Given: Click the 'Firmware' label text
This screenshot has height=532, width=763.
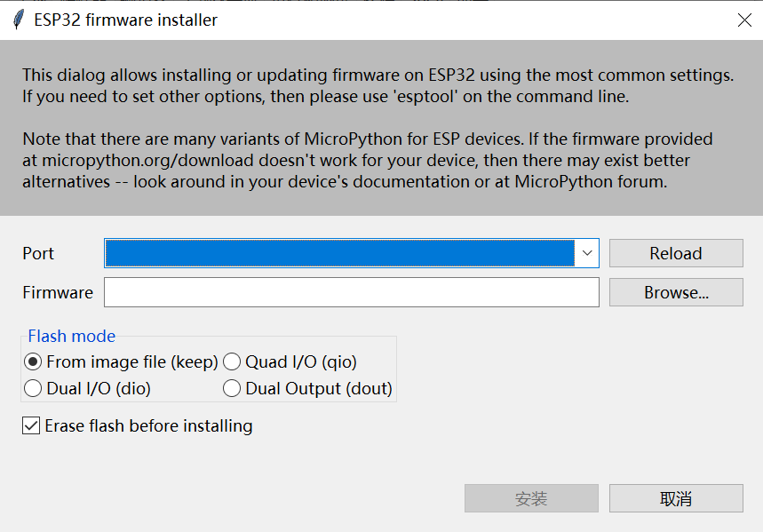Looking at the screenshot, I should coord(58,292).
